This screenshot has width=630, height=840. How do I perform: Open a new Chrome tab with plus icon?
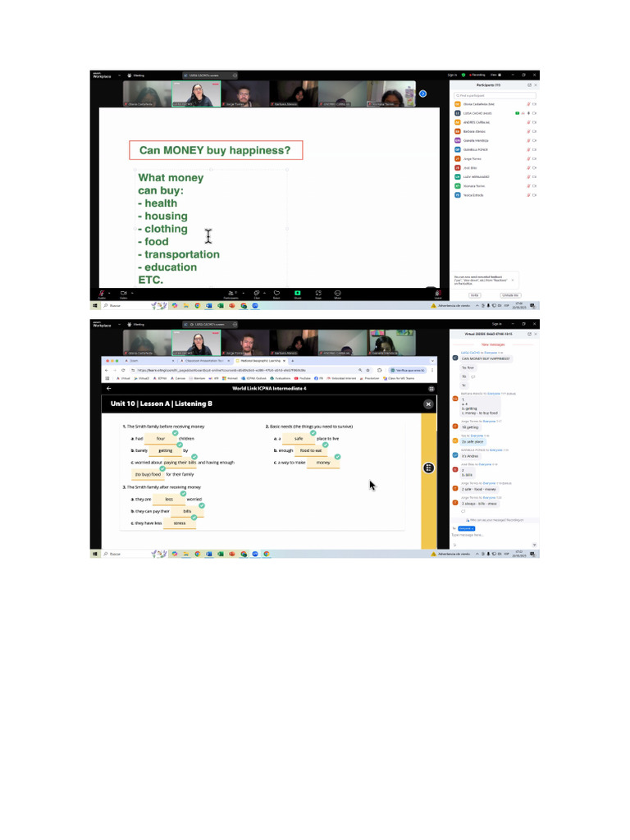(293, 361)
